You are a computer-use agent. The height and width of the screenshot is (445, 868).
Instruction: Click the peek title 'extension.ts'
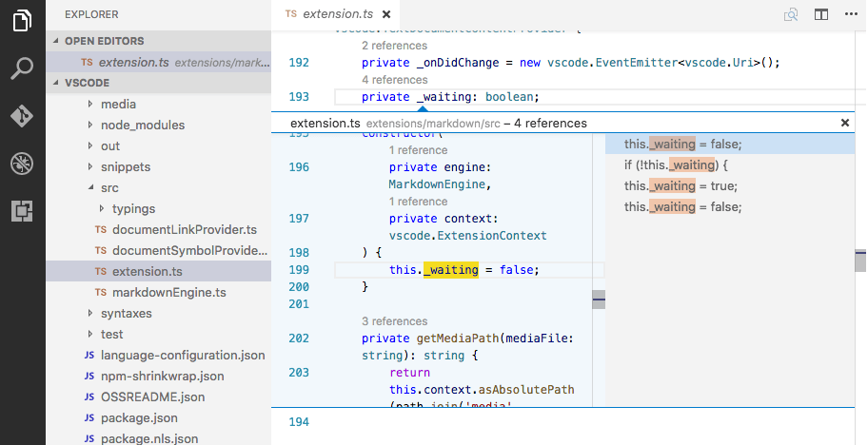(325, 123)
